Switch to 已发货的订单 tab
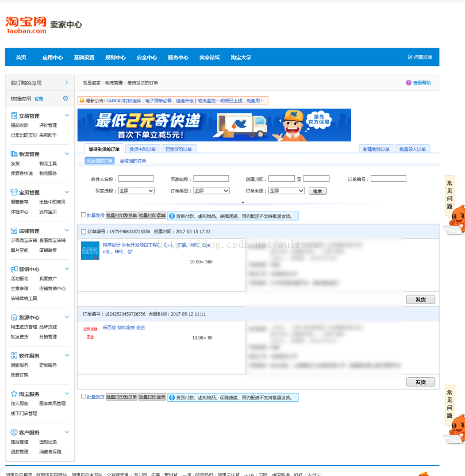 click(179, 149)
